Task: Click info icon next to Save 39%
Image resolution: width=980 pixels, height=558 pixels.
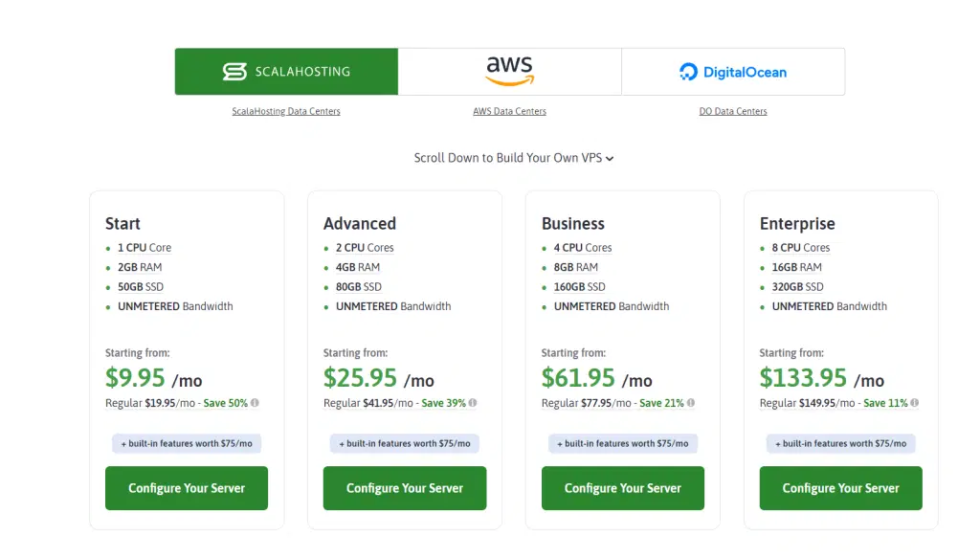Action: tap(473, 403)
